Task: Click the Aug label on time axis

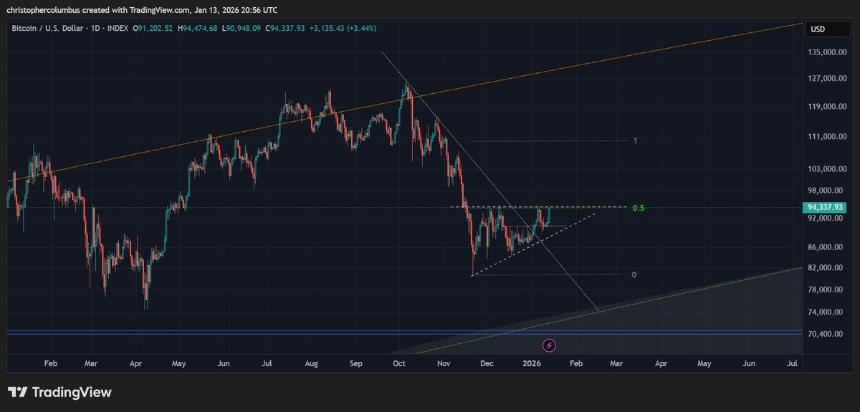Action: pos(311,364)
